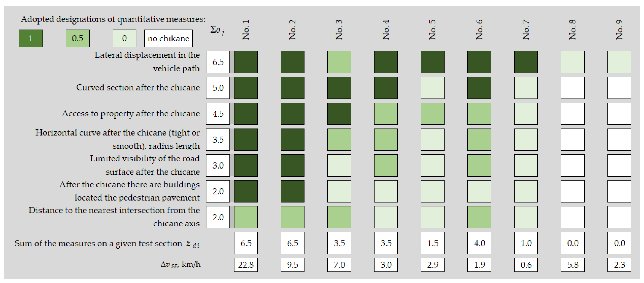Click the Δv85 value 22.8
This screenshot has height=283, width=644.
(246, 265)
